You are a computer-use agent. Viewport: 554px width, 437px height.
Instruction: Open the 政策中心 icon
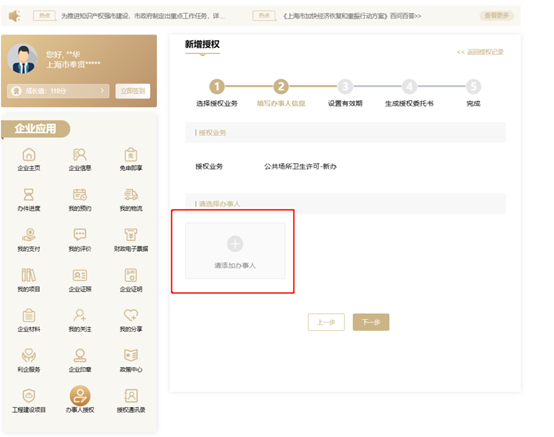131,355
